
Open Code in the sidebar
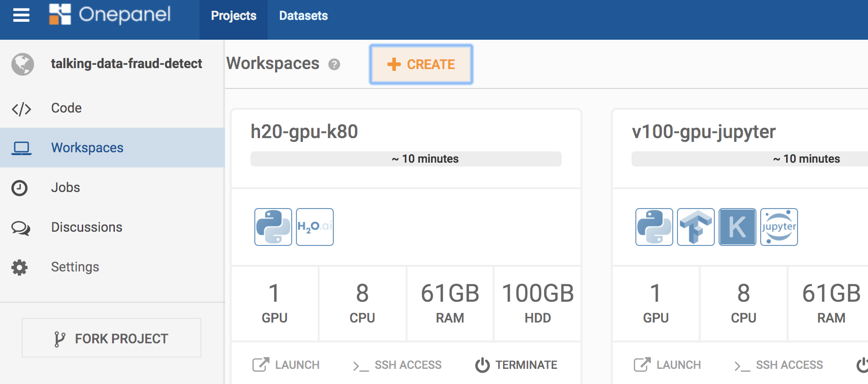tap(66, 108)
